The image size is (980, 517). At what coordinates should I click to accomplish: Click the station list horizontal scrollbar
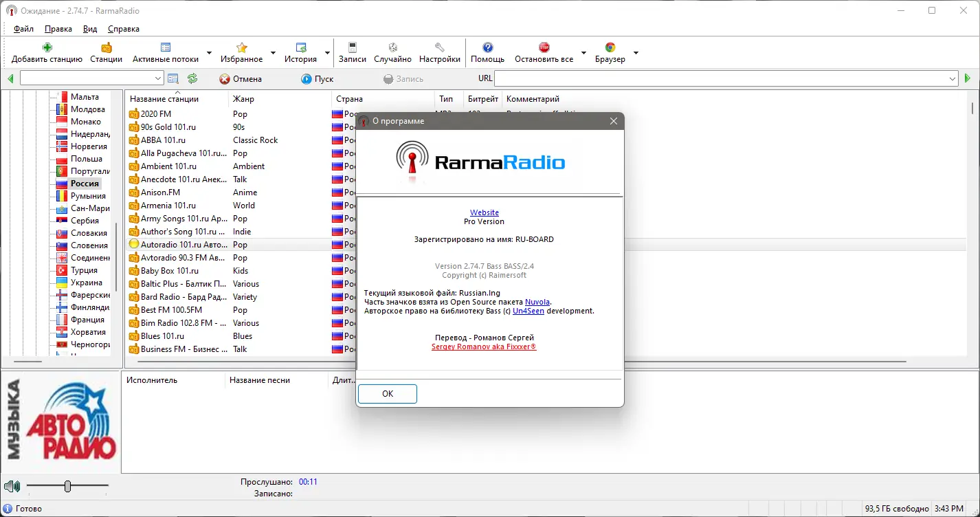point(522,362)
